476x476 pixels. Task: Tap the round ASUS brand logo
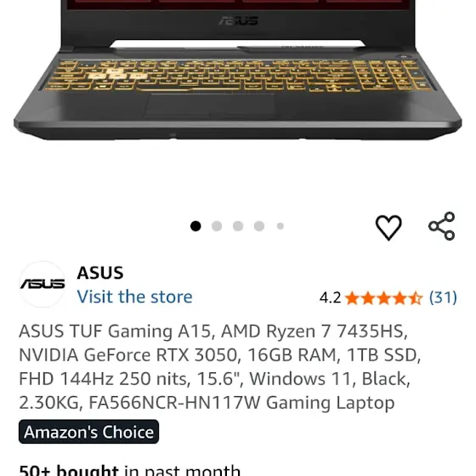click(x=42, y=284)
